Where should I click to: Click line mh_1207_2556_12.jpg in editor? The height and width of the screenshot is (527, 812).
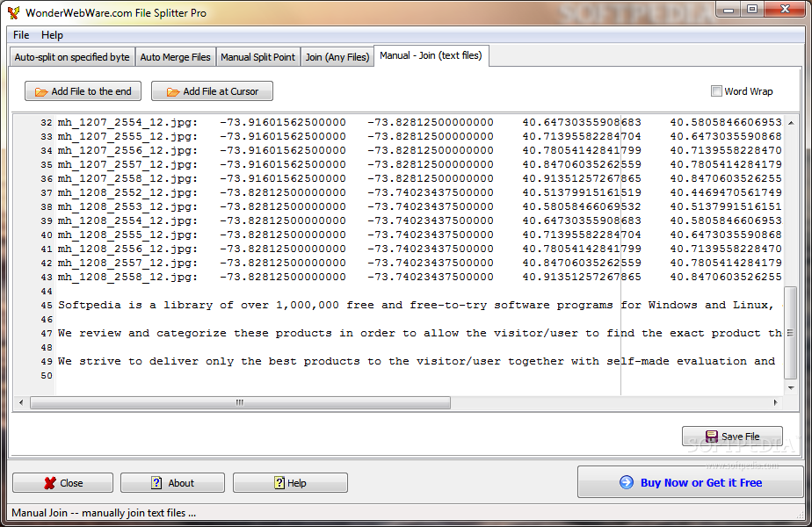(419, 151)
